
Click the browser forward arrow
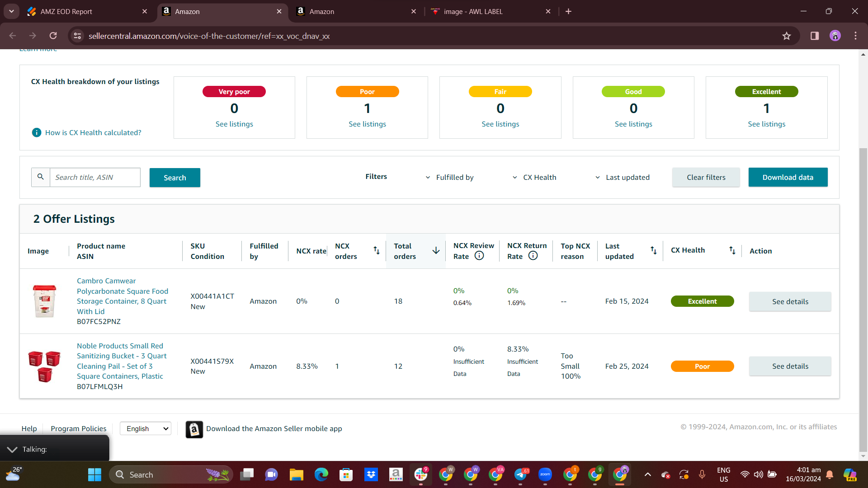click(33, 36)
